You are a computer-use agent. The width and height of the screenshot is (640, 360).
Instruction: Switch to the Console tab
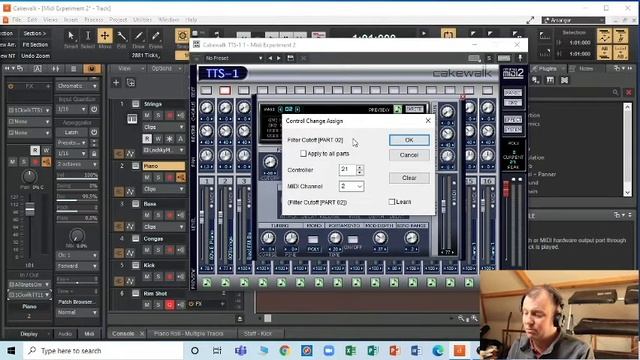123,334
